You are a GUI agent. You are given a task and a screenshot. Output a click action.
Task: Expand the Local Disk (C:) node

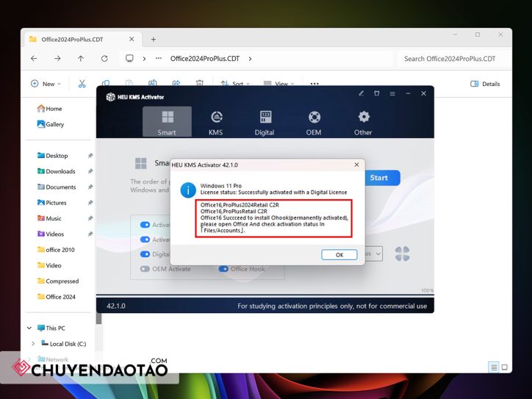tap(33, 344)
